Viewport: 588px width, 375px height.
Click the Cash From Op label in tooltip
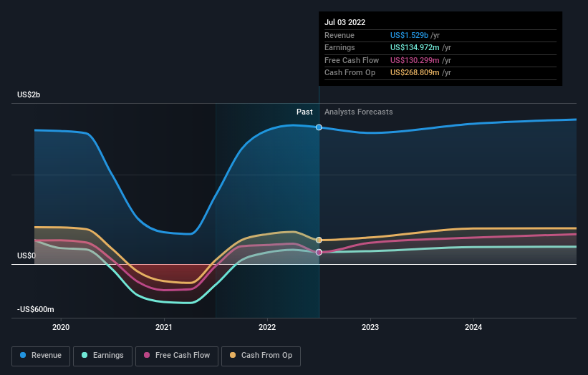tap(350, 73)
